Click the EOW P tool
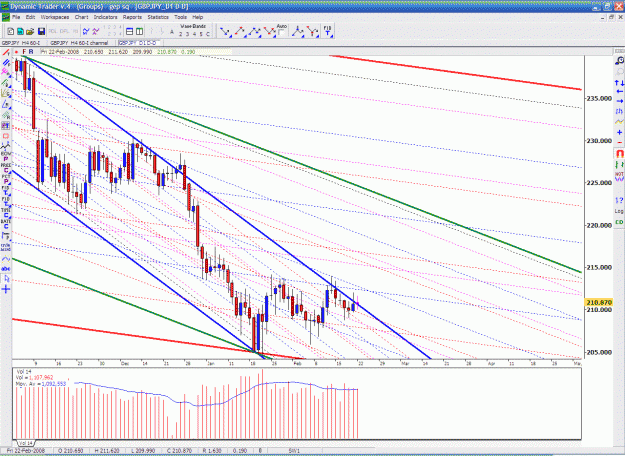 click(x=6, y=156)
